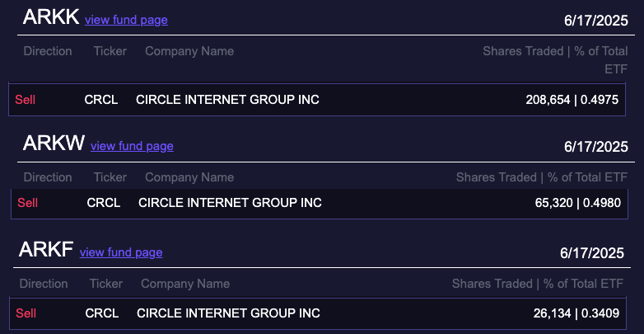Click the Sell label in ARKF trade row
The width and height of the screenshot is (644, 334).
tap(26, 313)
